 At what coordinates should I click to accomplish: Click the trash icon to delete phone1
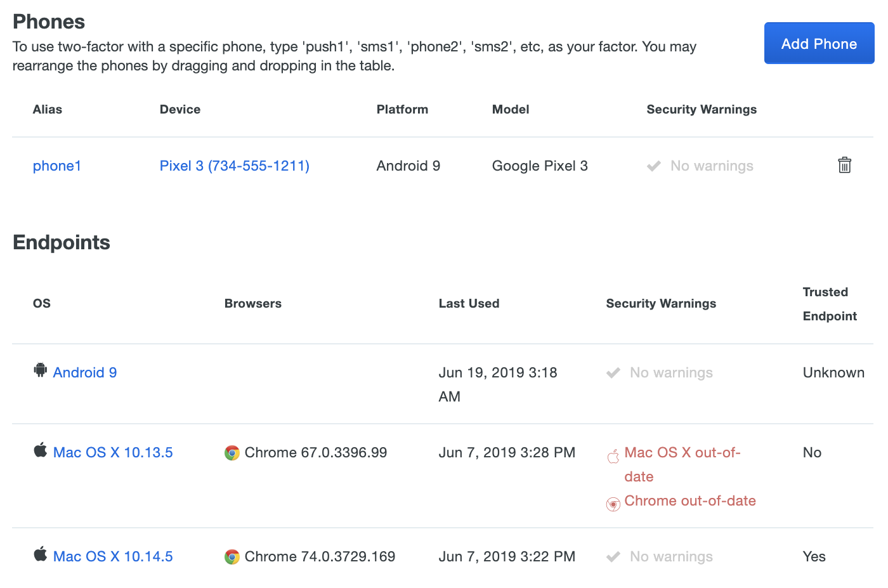(x=844, y=165)
